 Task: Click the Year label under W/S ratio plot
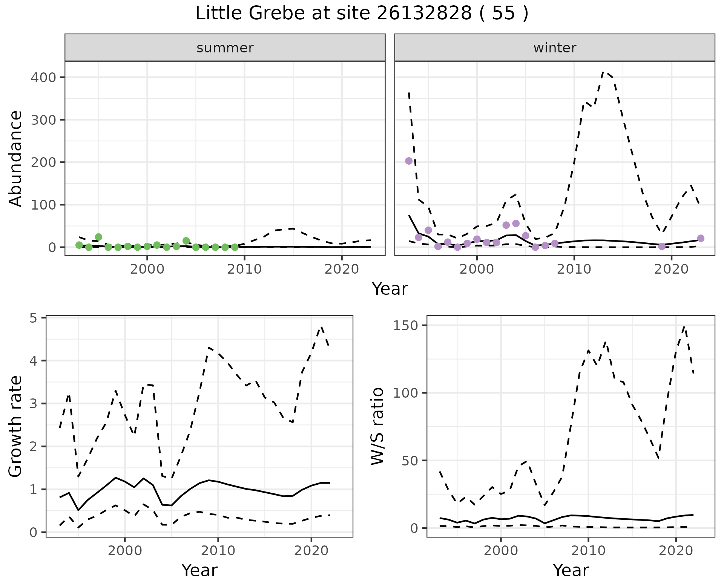pyautogui.click(x=571, y=571)
